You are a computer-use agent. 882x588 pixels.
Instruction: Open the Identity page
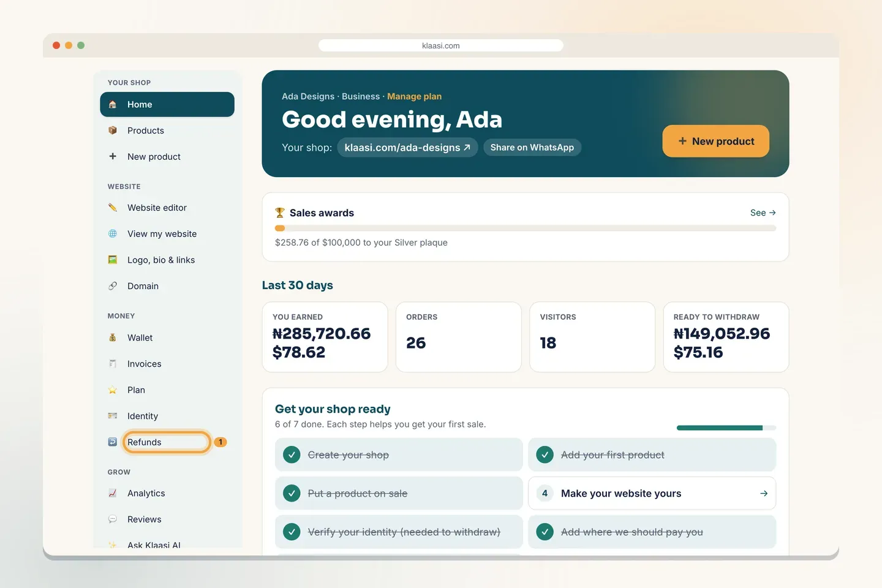(167, 416)
